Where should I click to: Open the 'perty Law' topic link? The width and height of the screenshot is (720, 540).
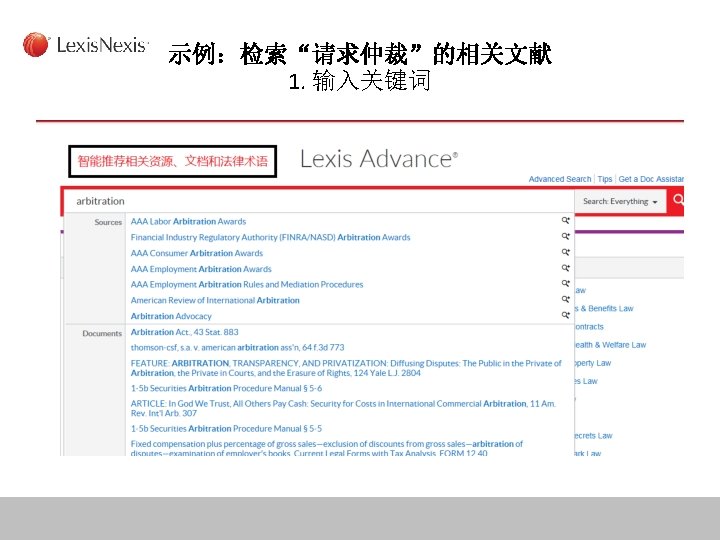tap(593, 363)
